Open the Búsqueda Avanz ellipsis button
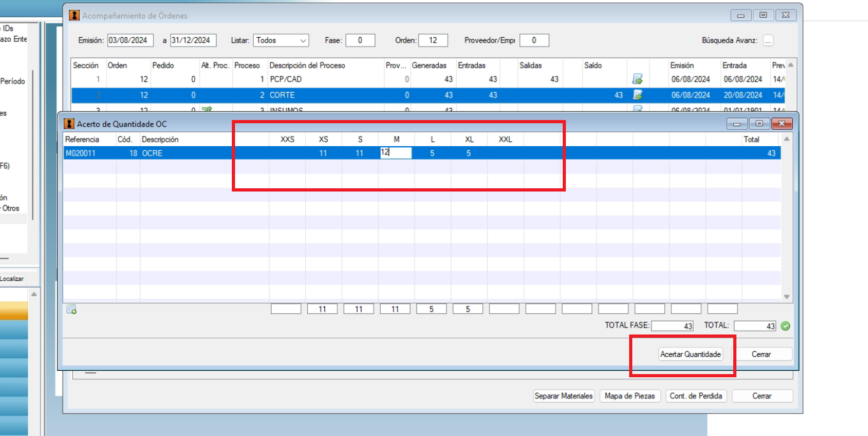 (768, 40)
